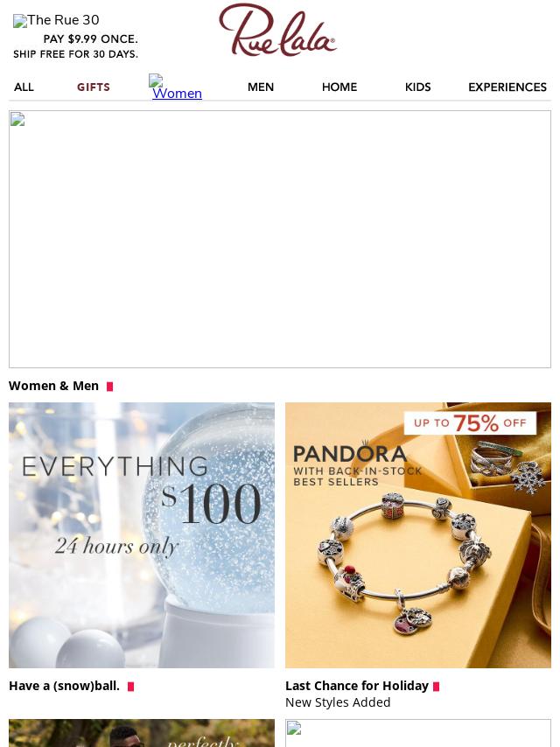
Task: Open EXPERIENCES in the navigation bar
Action: 507,87
